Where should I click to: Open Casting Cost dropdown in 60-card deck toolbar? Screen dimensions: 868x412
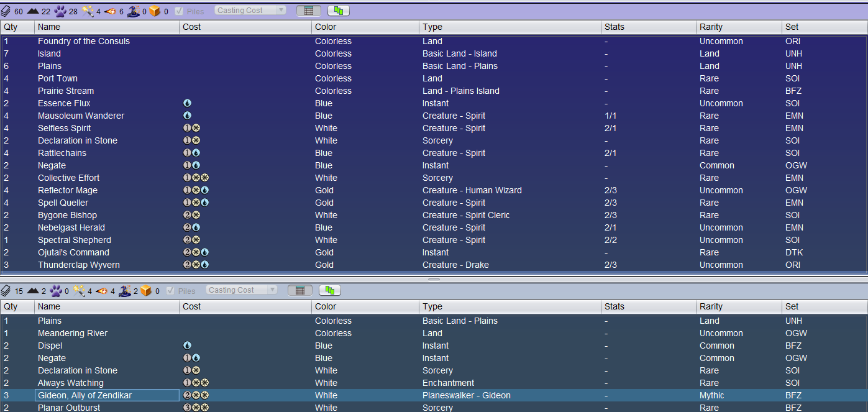pyautogui.click(x=250, y=11)
